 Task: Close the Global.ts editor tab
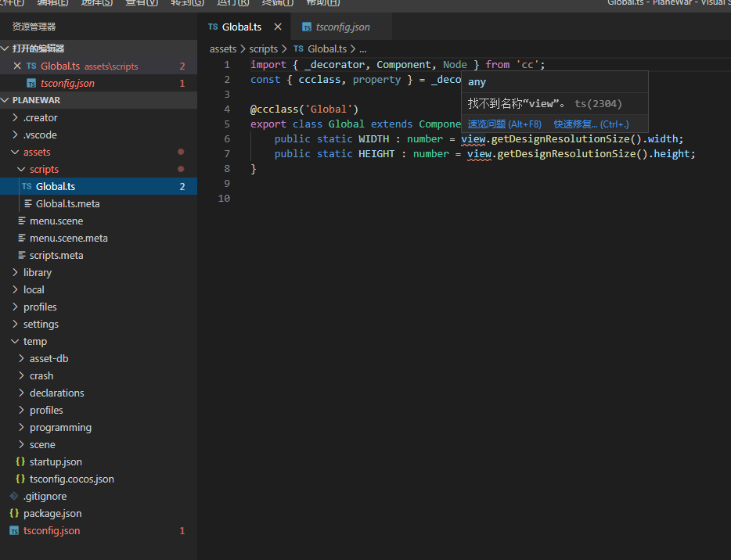(x=278, y=27)
